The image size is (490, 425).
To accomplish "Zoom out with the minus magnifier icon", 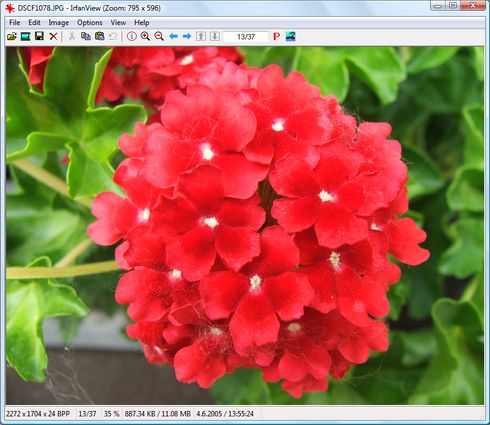I will (159, 36).
